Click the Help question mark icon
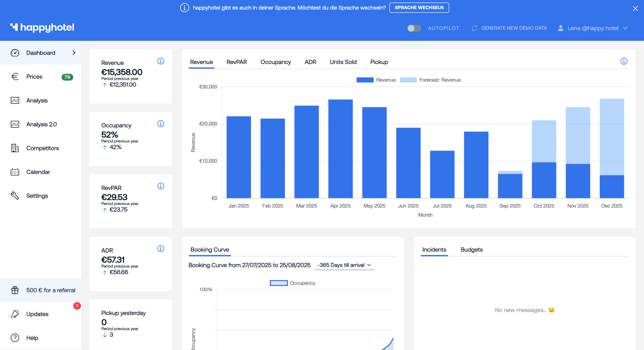 coord(15,337)
